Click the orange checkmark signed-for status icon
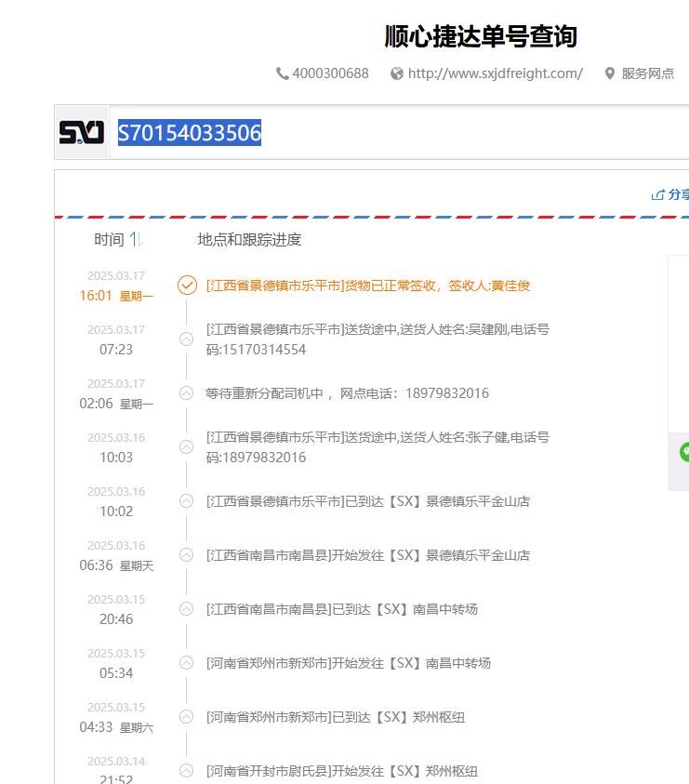The width and height of the screenshot is (689, 784). click(187, 285)
